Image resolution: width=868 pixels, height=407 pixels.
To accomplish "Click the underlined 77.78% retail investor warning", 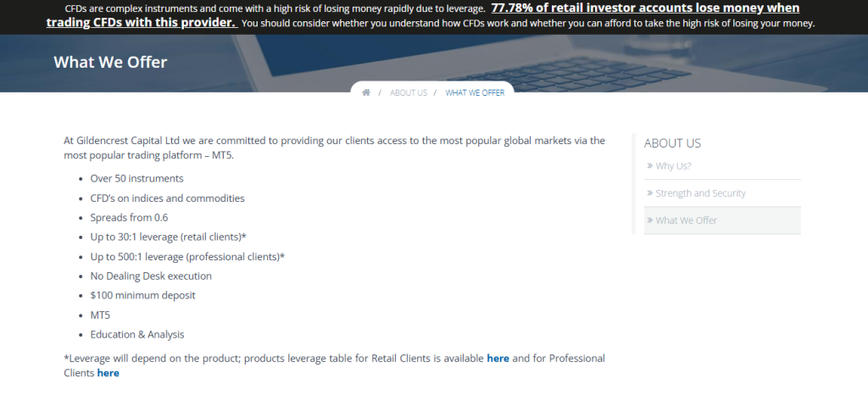I will 645,8.
